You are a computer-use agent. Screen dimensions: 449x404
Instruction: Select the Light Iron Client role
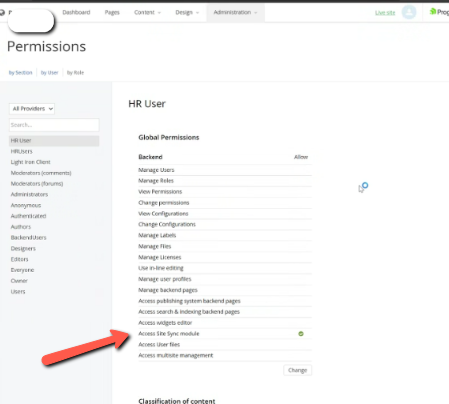click(30, 162)
